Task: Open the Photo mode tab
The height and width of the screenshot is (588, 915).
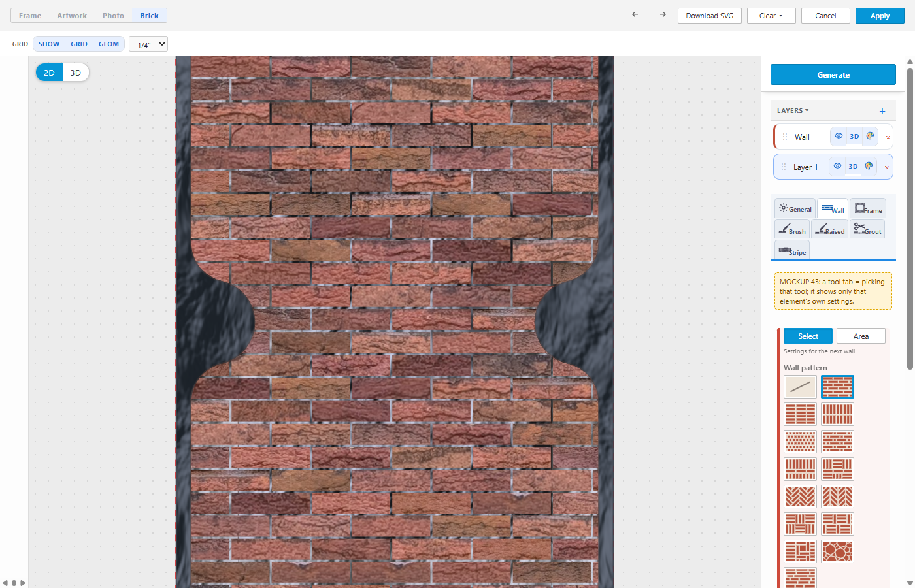Action: [x=113, y=16]
